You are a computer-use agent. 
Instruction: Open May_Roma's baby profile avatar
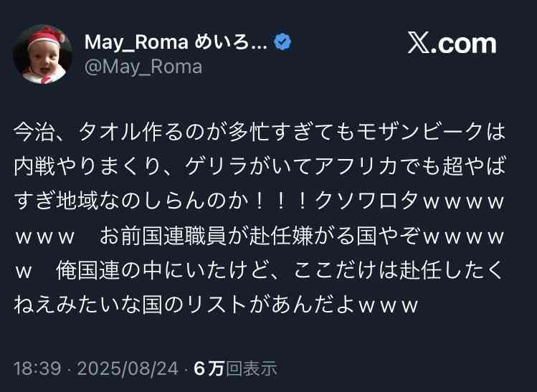click(42, 54)
